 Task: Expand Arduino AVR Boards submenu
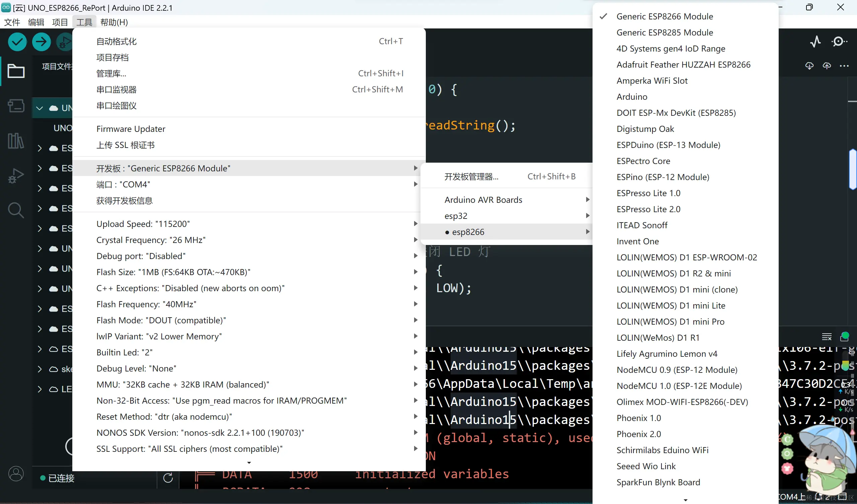click(x=507, y=200)
